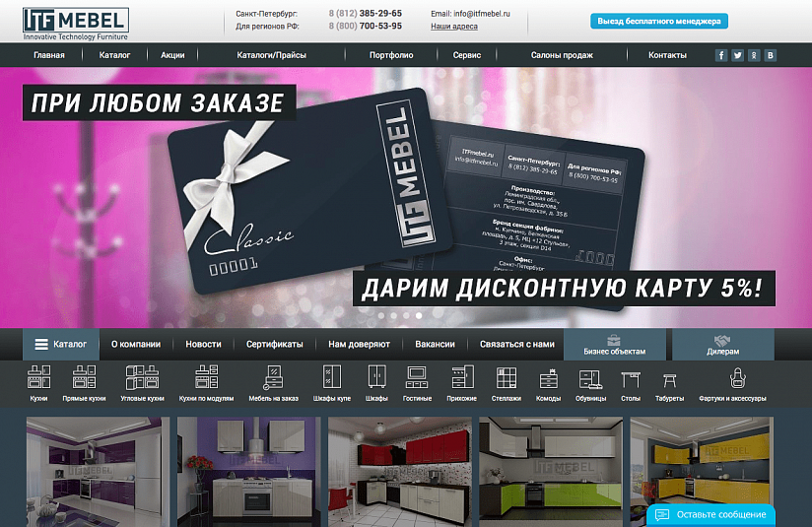Open Каталог in the top navigation bar
This screenshot has width=812, height=527.
(x=114, y=55)
